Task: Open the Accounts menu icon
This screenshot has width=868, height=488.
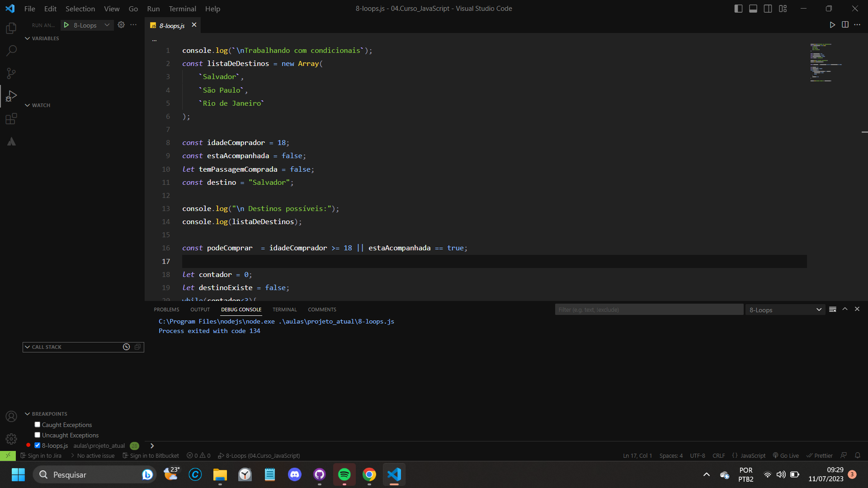Action: 11,416
